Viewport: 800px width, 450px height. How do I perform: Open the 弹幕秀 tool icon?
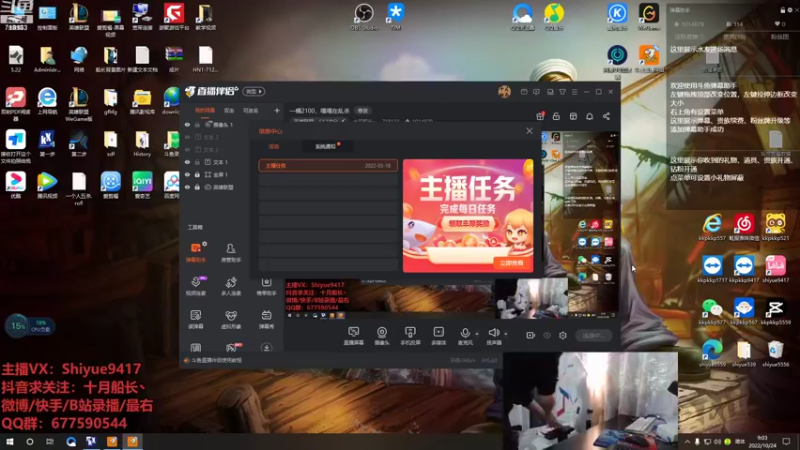point(266,319)
